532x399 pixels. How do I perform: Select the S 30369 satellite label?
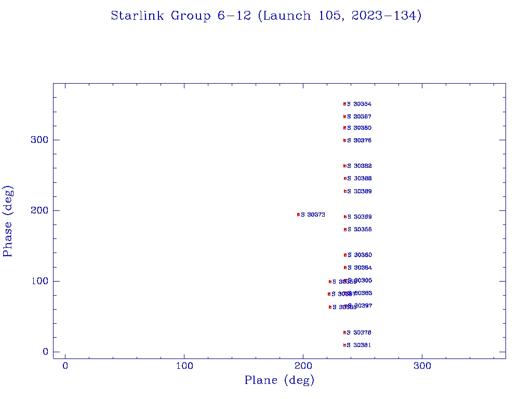[360, 217]
